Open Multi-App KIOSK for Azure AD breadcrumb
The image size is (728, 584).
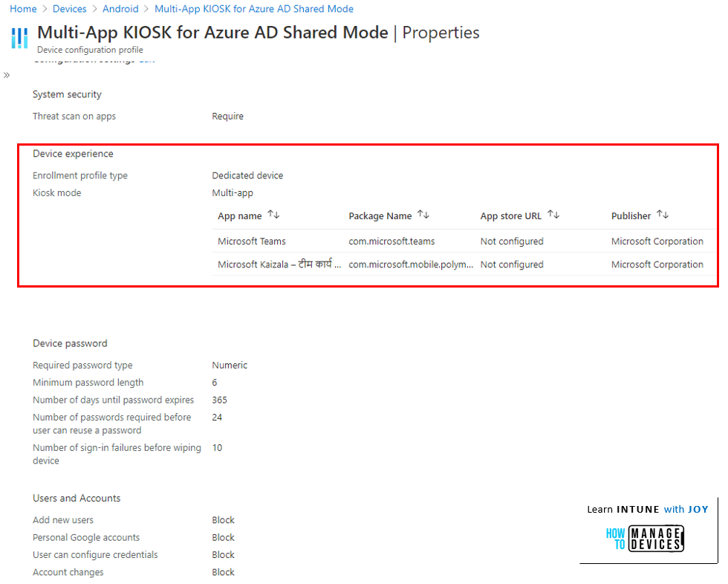[x=254, y=9]
